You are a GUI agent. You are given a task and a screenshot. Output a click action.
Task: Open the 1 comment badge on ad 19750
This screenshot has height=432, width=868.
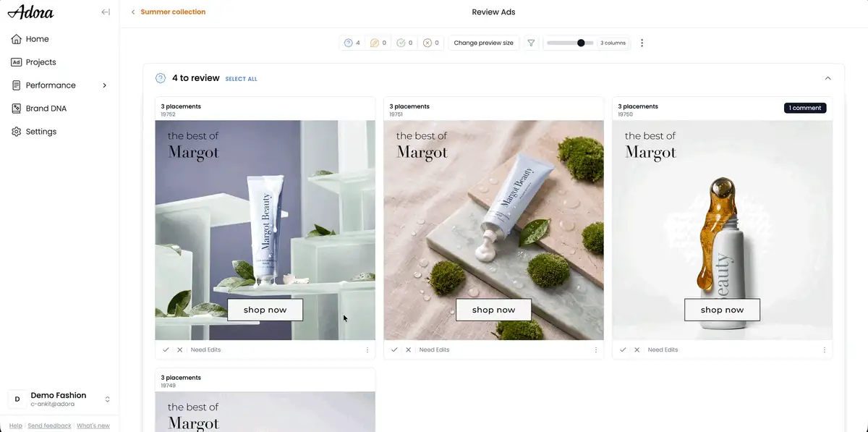click(x=805, y=108)
